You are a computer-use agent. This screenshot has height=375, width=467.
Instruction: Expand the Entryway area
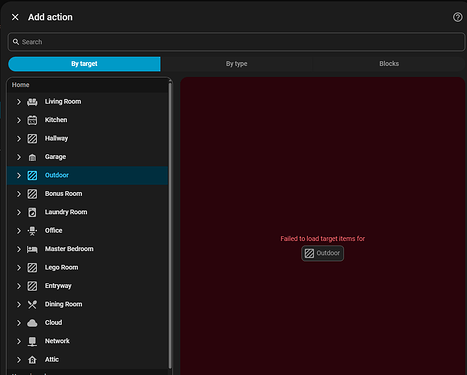[19, 286]
